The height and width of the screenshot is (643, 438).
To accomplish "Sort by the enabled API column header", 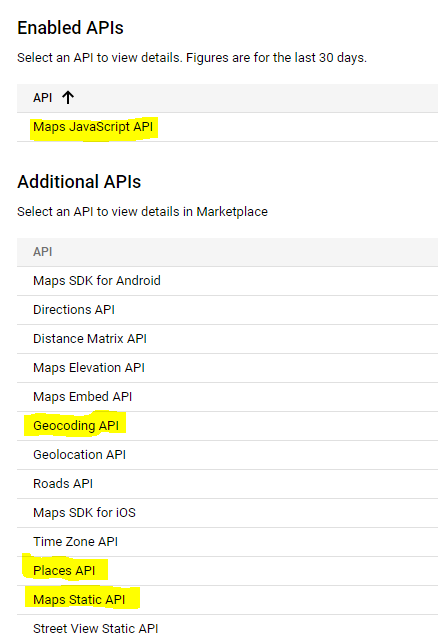I will pyautogui.click(x=43, y=98).
